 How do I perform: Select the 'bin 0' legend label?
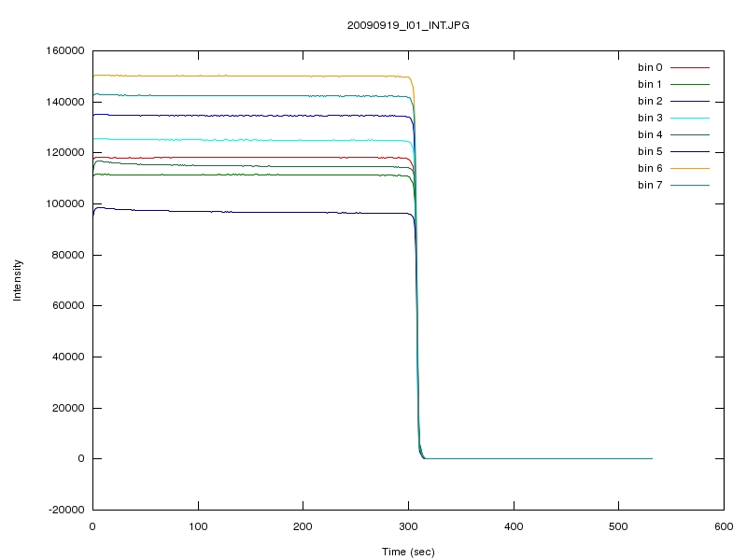650,67
